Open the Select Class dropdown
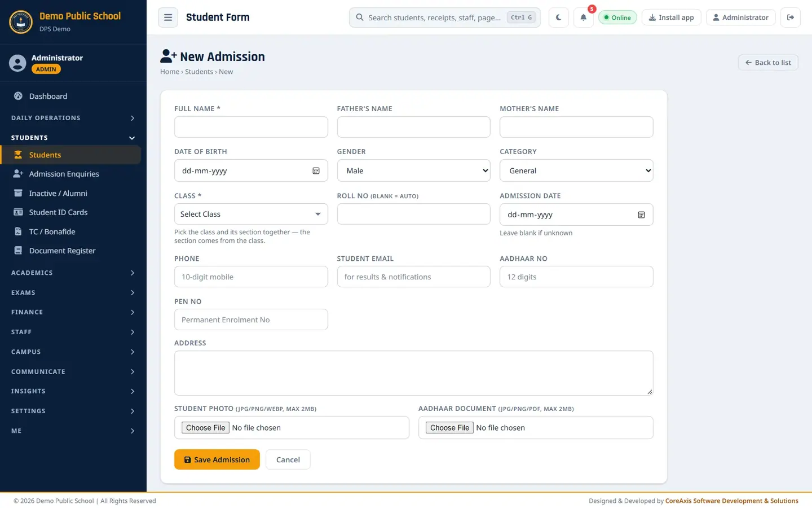This screenshot has height=508, width=812. tap(251, 214)
